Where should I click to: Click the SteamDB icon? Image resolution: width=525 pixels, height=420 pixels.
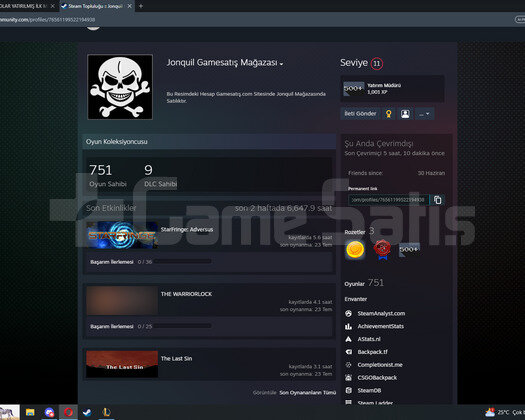349,391
